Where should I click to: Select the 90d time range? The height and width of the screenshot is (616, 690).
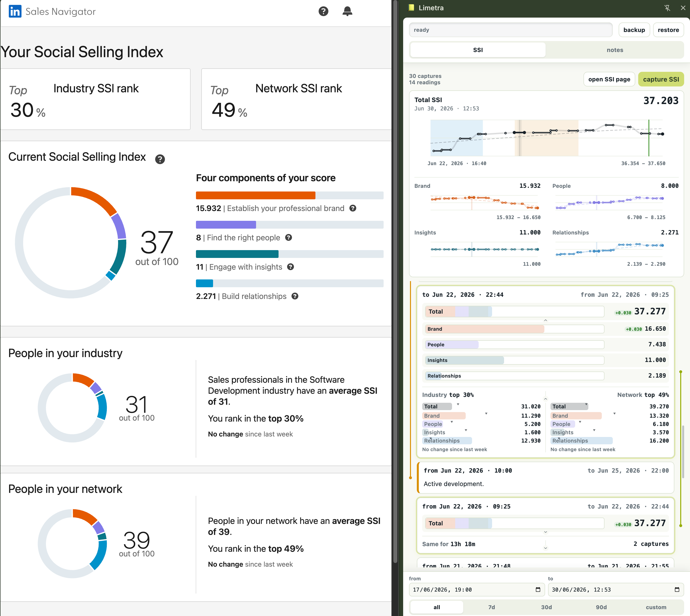pyautogui.click(x=601, y=607)
